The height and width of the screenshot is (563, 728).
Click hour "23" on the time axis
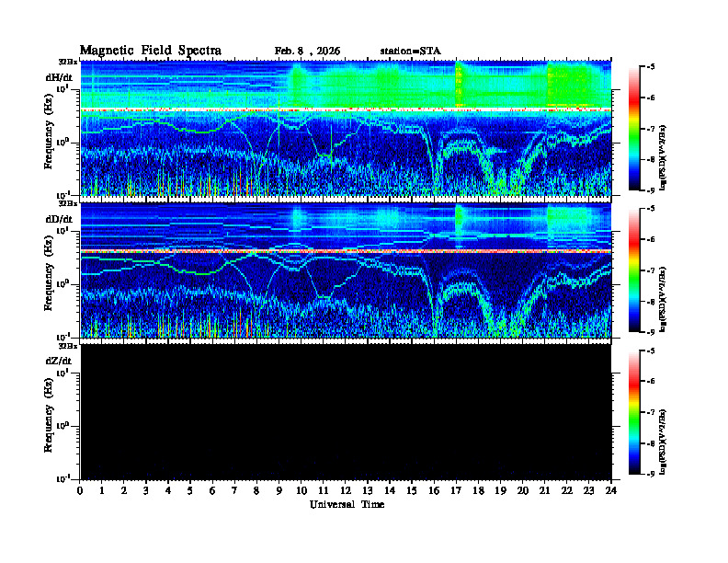(x=588, y=491)
